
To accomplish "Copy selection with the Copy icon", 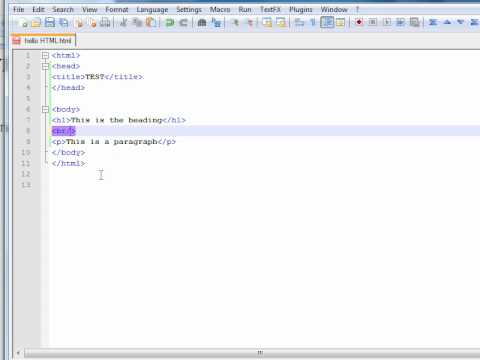I will [137, 23].
